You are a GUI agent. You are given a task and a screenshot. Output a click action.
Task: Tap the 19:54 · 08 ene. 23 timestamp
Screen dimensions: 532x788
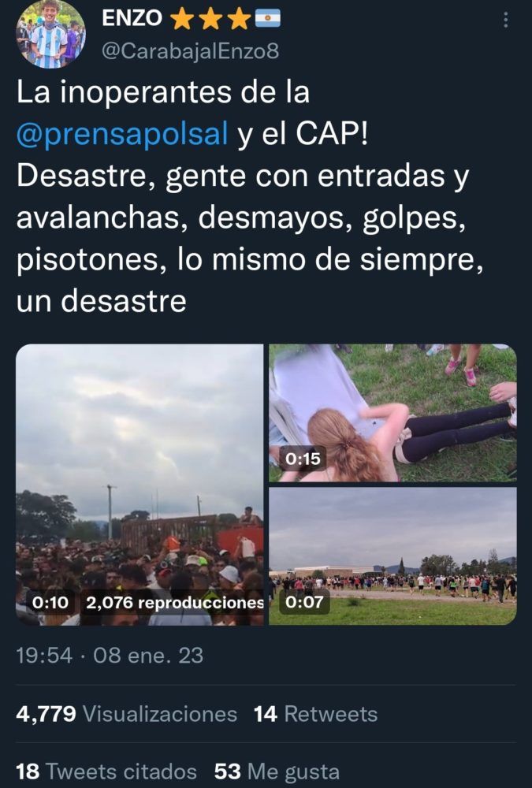(x=110, y=656)
